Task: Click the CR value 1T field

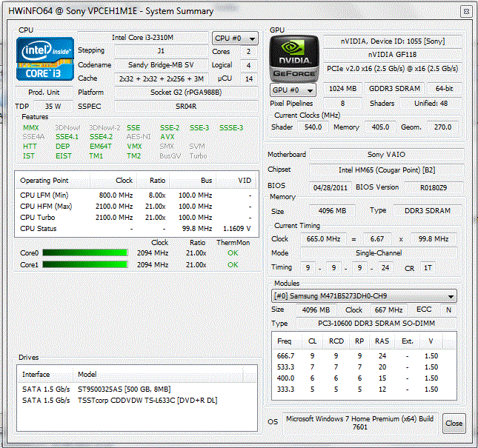Action: tap(428, 268)
